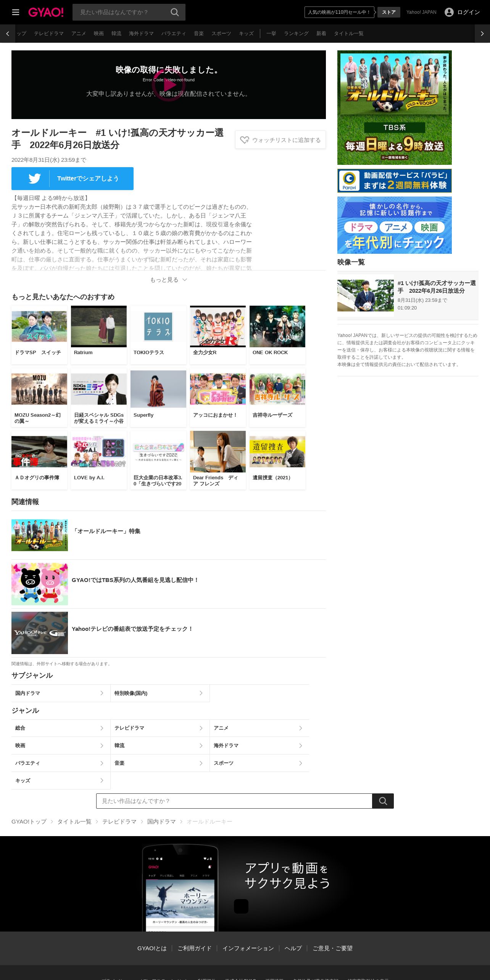Click the ストア button
This screenshot has width=490, height=980.
pyautogui.click(x=389, y=12)
